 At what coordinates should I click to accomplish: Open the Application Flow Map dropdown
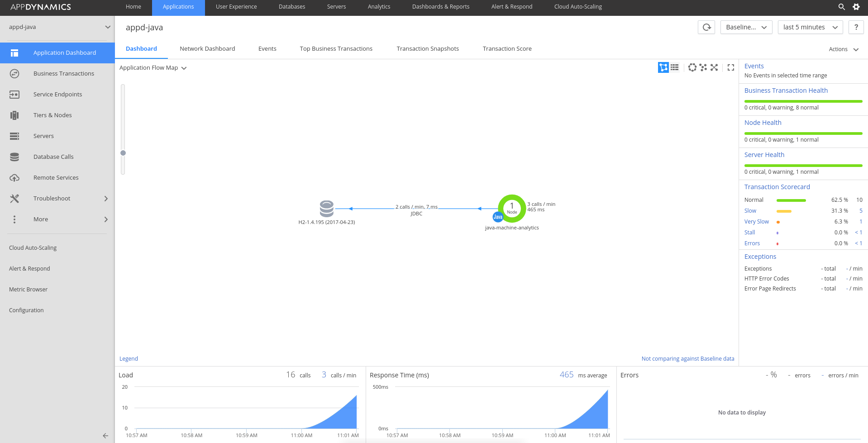pyautogui.click(x=153, y=68)
